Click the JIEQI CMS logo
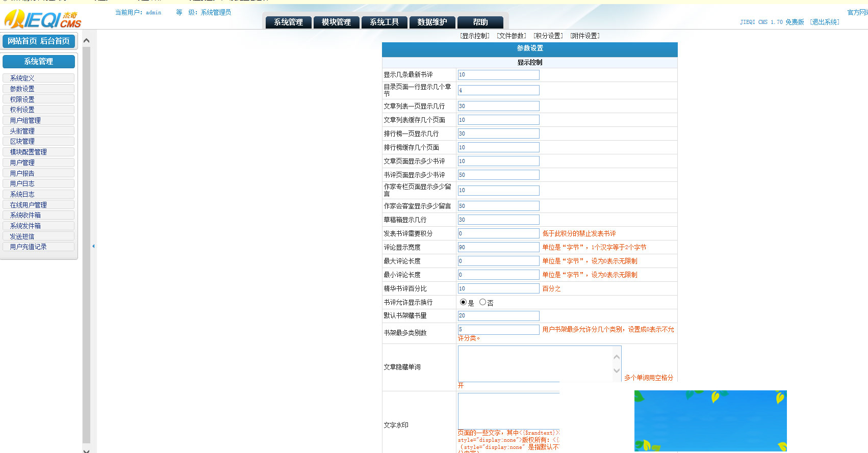 pyautogui.click(x=43, y=19)
